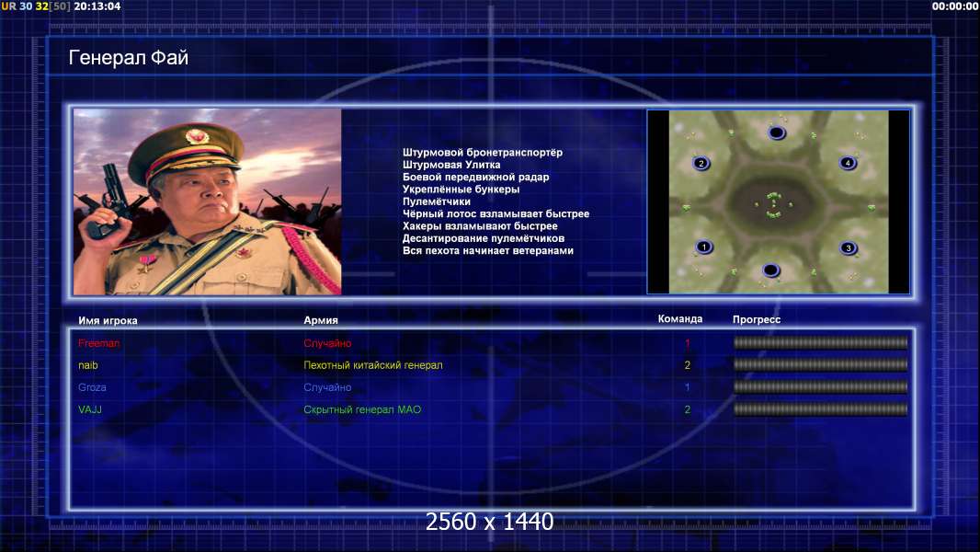Click player name 'naib'
Image resolution: width=980 pixels, height=552 pixels.
coord(88,365)
